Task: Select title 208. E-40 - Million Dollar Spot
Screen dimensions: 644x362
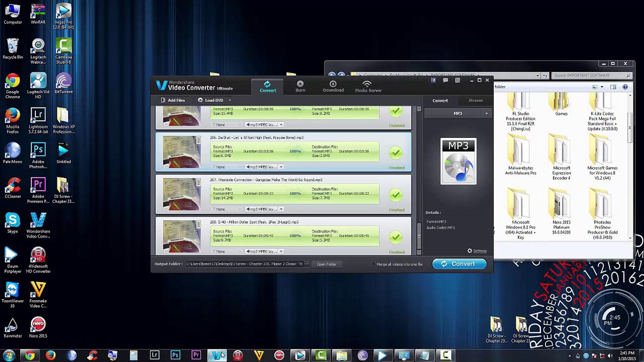Action: (x=254, y=222)
